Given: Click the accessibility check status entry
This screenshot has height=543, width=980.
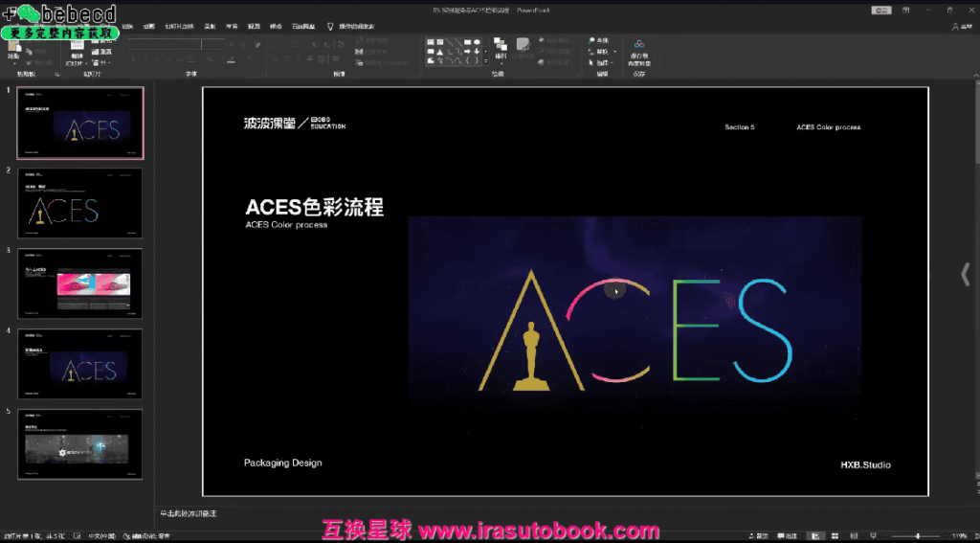Looking at the screenshot, I should [x=147, y=536].
